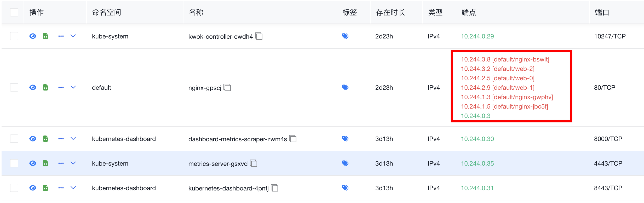Screen dimensions: 644x203
Task: Open endpoint 10.244.3.2 [default/web-2]
Action: 498,69
